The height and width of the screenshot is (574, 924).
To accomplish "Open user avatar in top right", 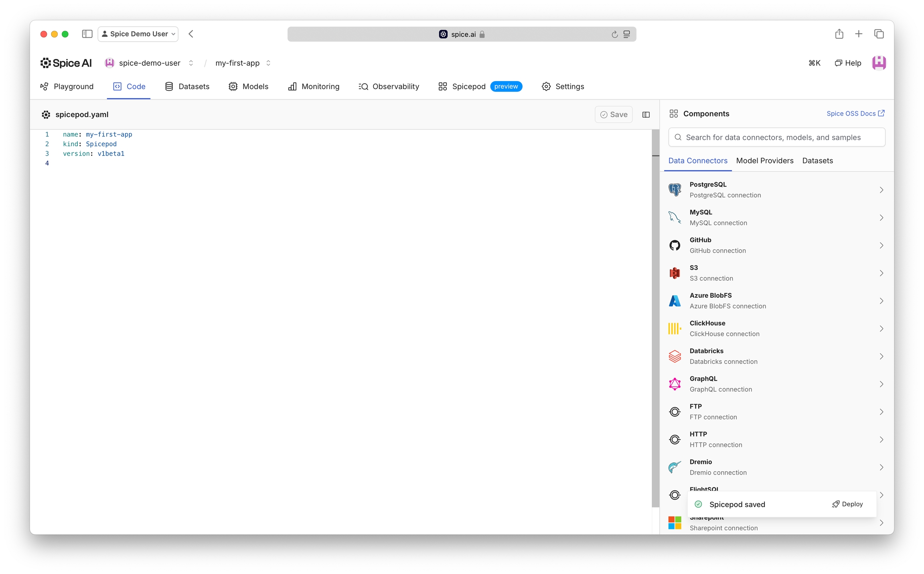I will [x=879, y=63].
